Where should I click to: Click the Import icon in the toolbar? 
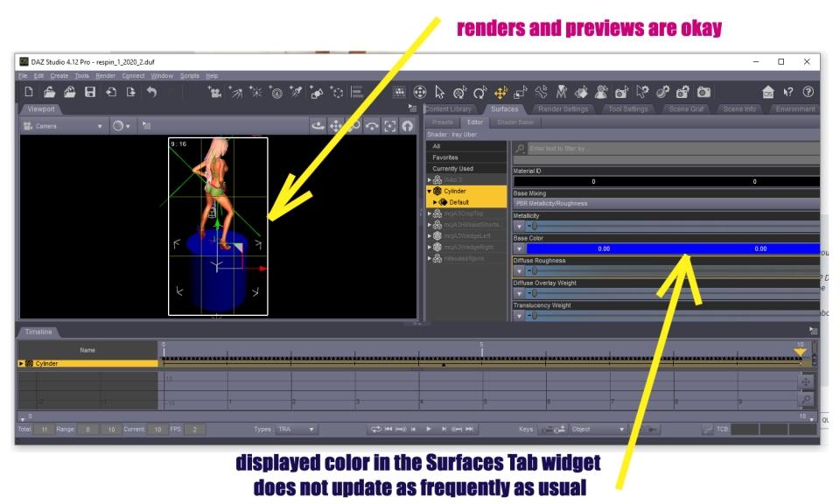tap(111, 92)
